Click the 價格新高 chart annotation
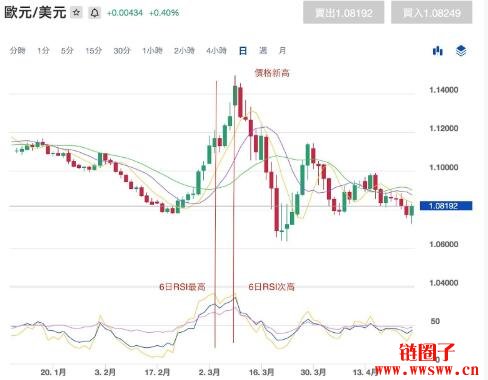The width and height of the screenshot is (488, 380). 272,73
